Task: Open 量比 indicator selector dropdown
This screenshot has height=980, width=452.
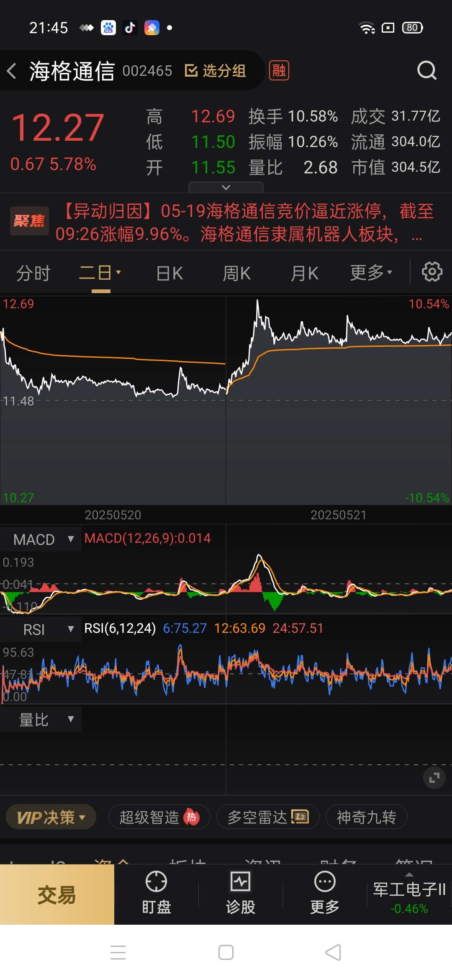Action: pos(41,720)
